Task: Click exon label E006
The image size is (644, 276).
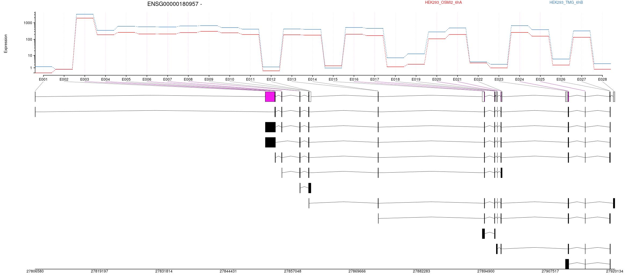Action: (147, 79)
